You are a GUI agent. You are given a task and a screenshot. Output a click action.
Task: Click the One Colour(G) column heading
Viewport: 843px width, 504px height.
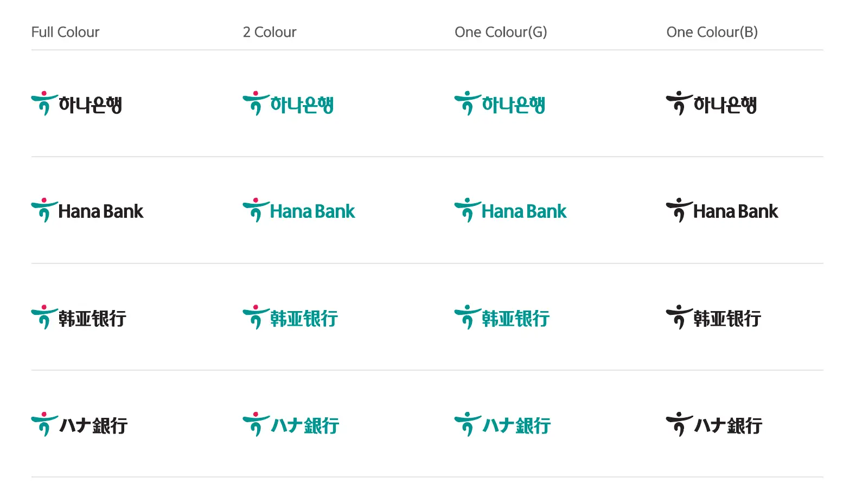pyautogui.click(x=501, y=32)
